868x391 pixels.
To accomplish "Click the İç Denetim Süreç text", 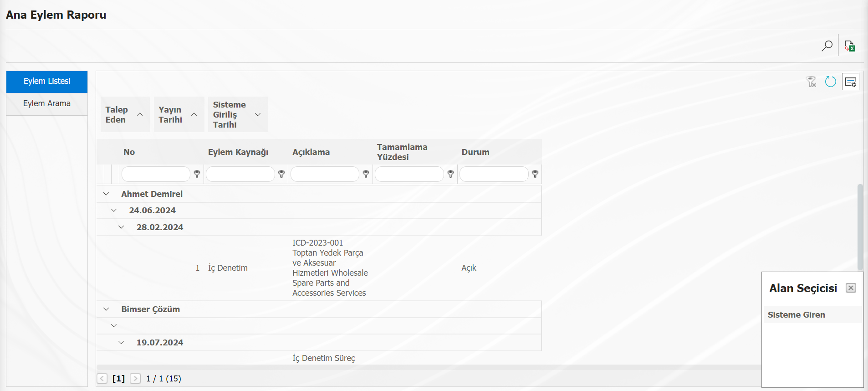I will coord(324,358).
